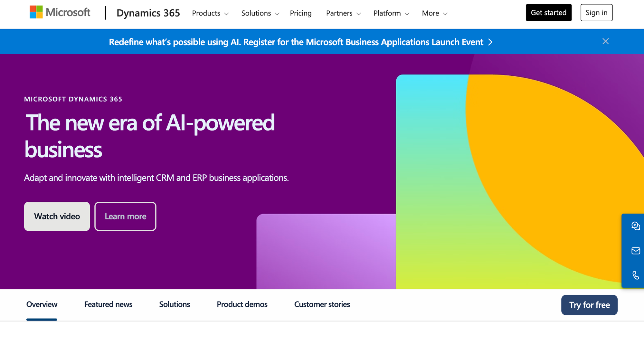This screenshot has width=644, height=356.
Task: Click the Get started button
Action: click(x=548, y=13)
